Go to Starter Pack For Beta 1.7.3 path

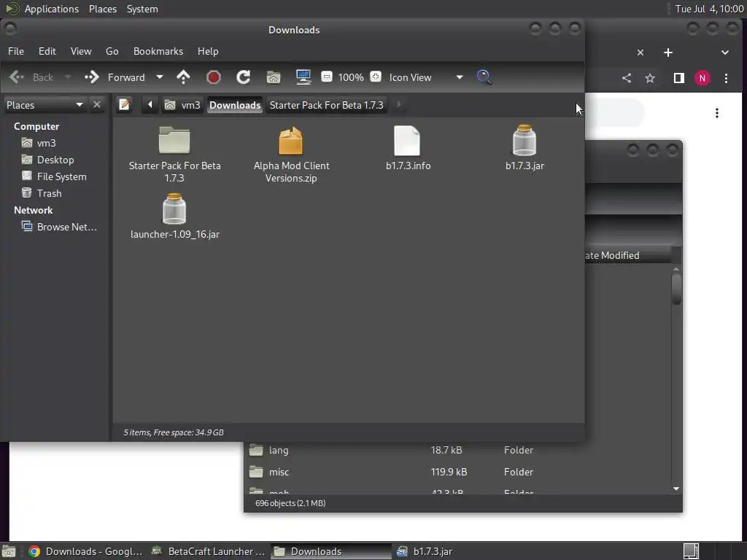[x=326, y=105]
